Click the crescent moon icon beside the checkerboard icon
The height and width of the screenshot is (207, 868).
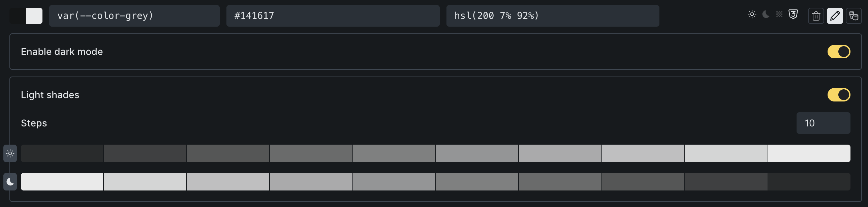click(766, 14)
